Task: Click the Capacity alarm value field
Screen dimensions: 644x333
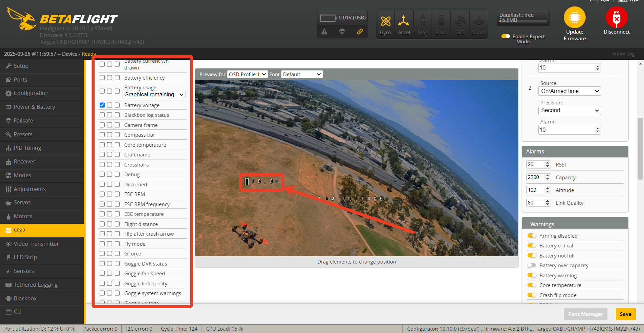Action: pyautogui.click(x=535, y=177)
